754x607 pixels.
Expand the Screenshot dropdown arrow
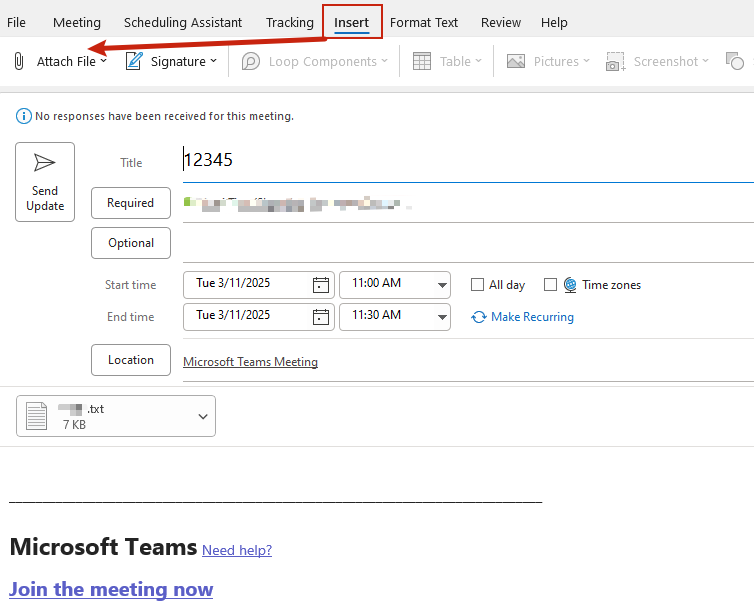[705, 61]
